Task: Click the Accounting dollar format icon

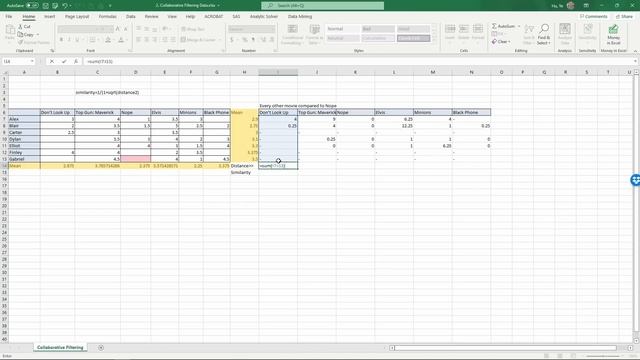Action: point(232,40)
